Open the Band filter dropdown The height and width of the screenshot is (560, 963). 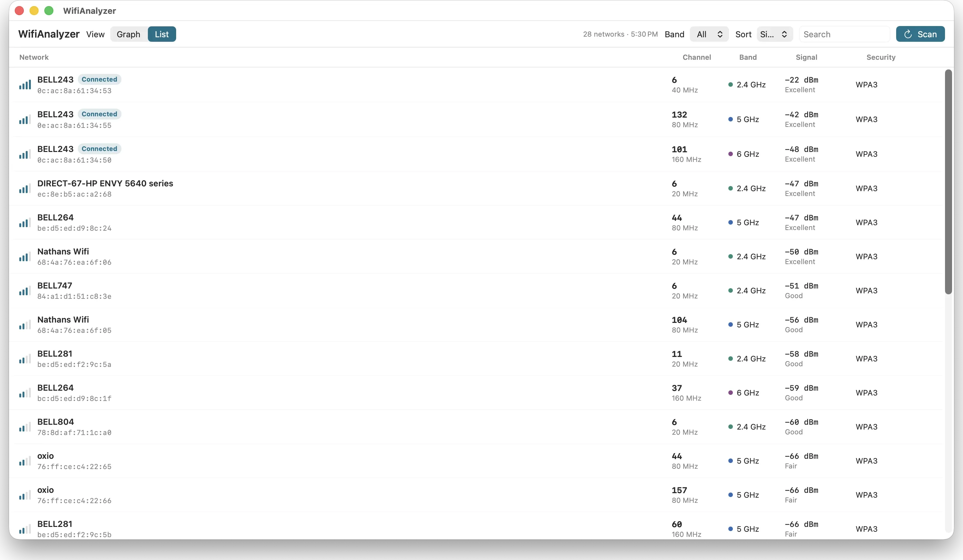coord(709,34)
